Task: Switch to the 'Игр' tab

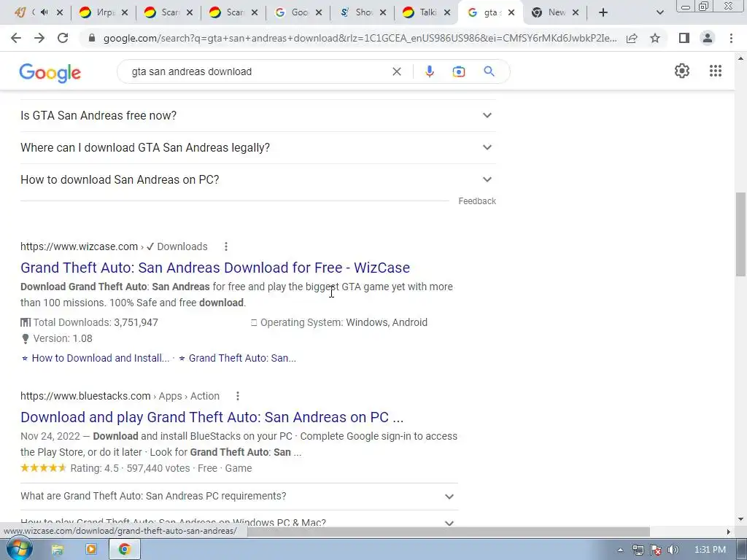Action: click(104, 12)
